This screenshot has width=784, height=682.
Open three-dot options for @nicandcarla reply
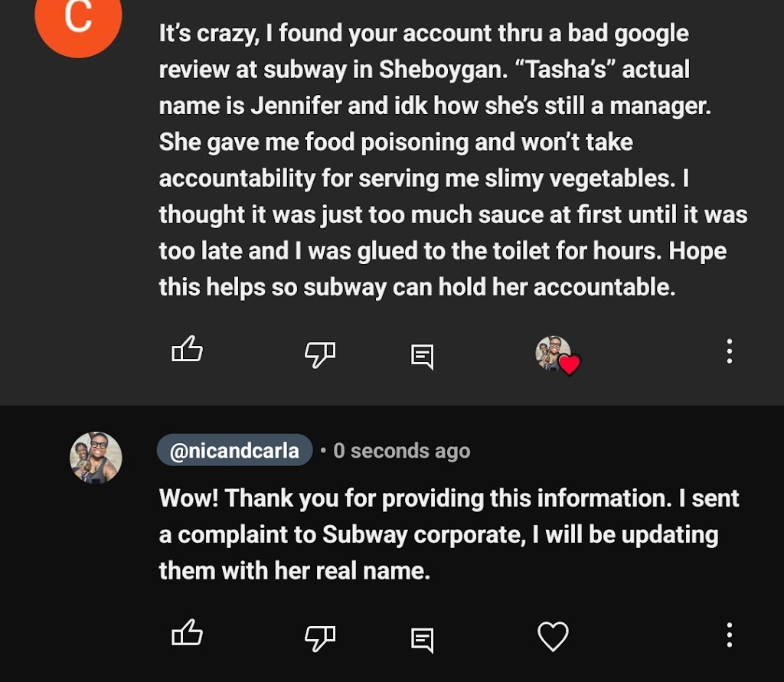(x=729, y=635)
